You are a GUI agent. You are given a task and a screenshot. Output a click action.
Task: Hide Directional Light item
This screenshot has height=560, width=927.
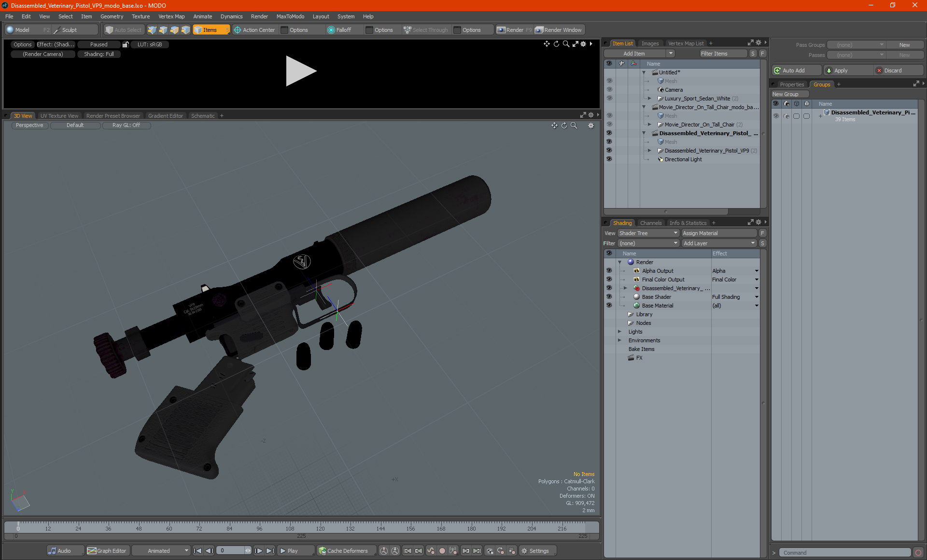pos(609,159)
